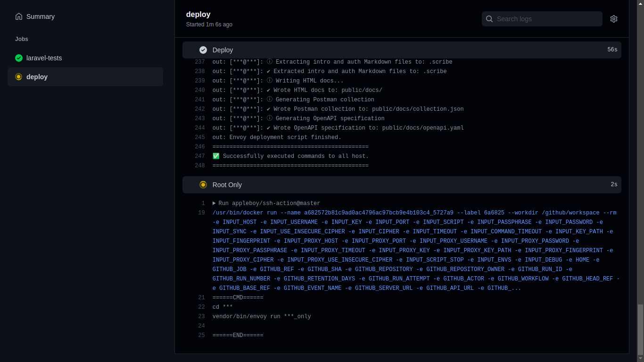Click the 'Wrote OpenAPI specification' log line
644x362 pixels.
[x=338, y=128]
